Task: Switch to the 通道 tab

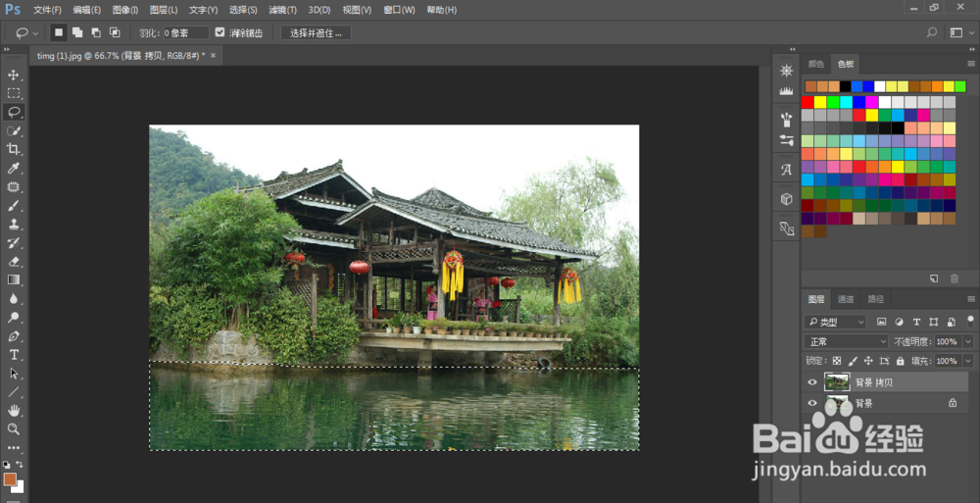Action: tap(846, 299)
